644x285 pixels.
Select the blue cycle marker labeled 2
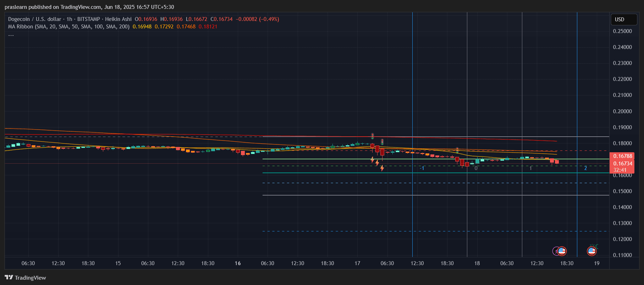point(585,168)
